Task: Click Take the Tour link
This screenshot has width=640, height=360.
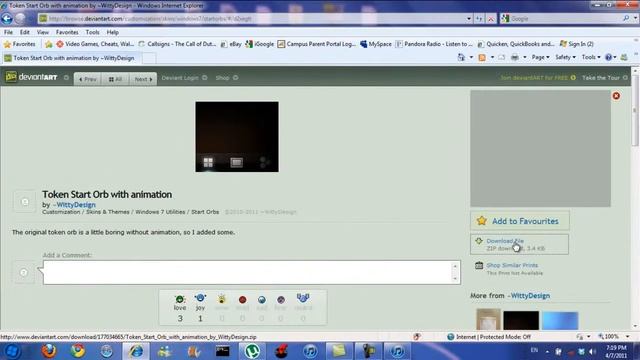Action: (x=601, y=78)
